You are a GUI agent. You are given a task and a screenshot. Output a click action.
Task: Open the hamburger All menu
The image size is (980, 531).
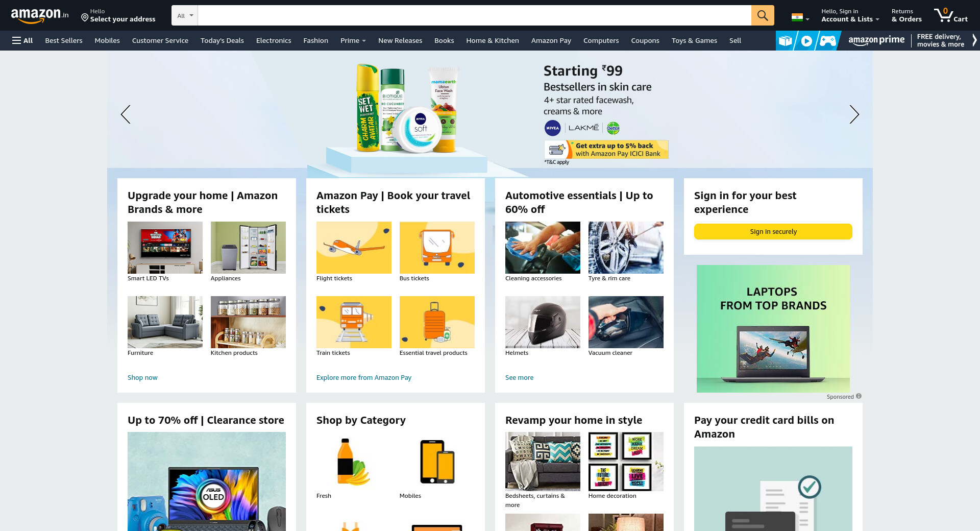22,40
